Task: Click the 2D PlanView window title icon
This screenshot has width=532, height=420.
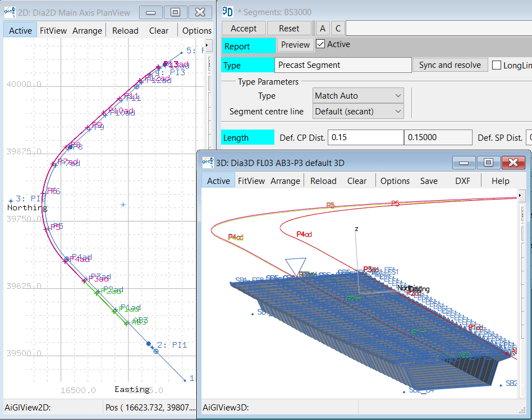Action: [x=10, y=12]
